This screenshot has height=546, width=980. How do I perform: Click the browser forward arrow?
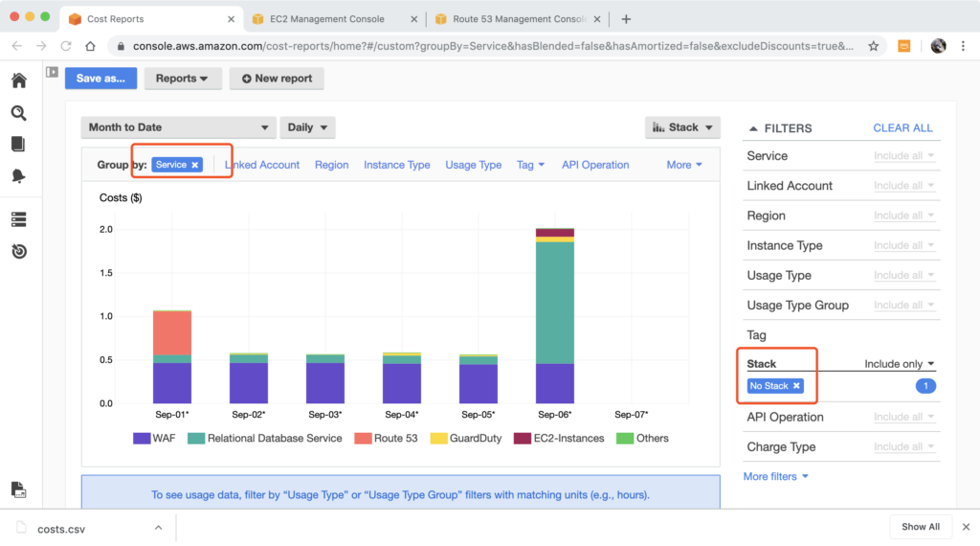41,46
